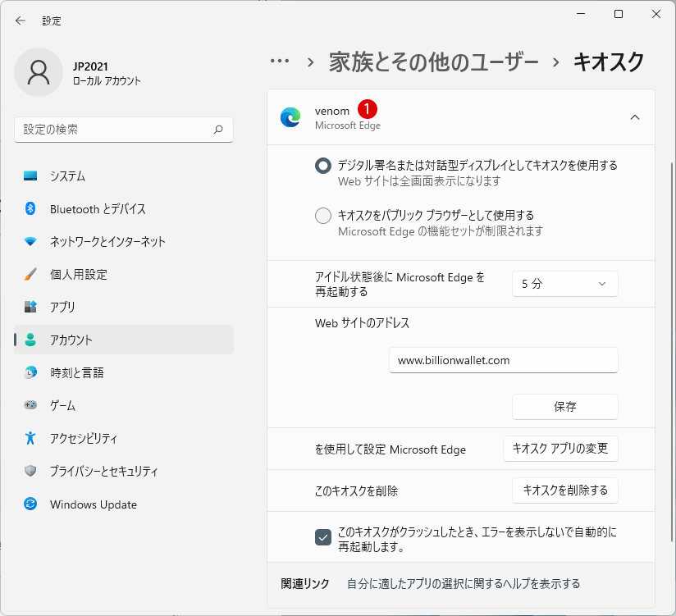This screenshot has width=676, height=616.
Task: Select the アカウント category
Action: pos(124,340)
